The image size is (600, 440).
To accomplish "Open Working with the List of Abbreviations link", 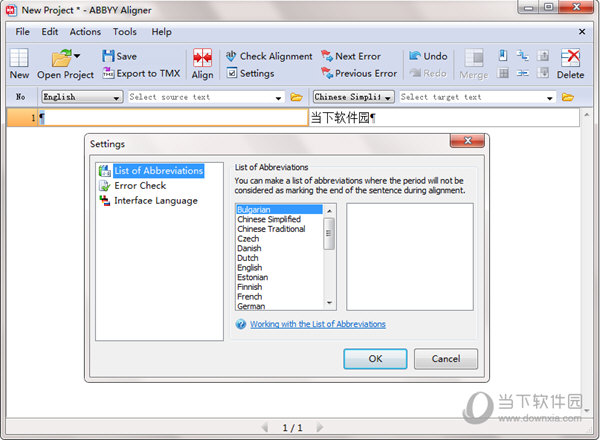I will (318, 324).
